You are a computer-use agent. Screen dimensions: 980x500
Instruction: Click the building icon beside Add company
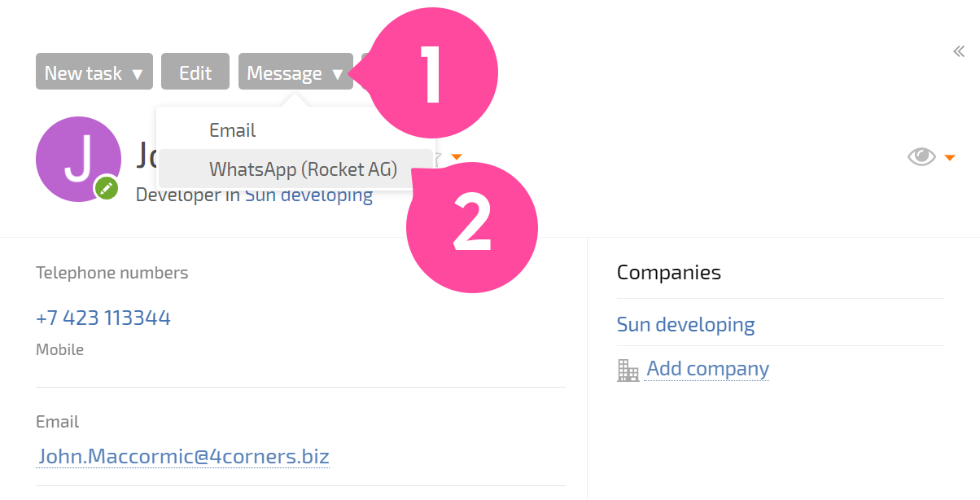[x=628, y=371]
